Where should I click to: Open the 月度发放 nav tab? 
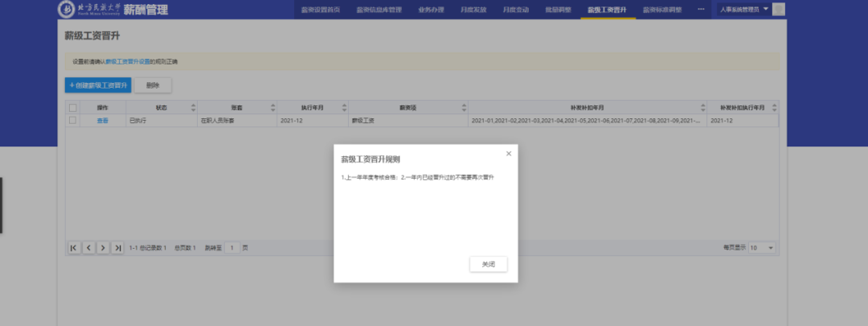click(473, 10)
